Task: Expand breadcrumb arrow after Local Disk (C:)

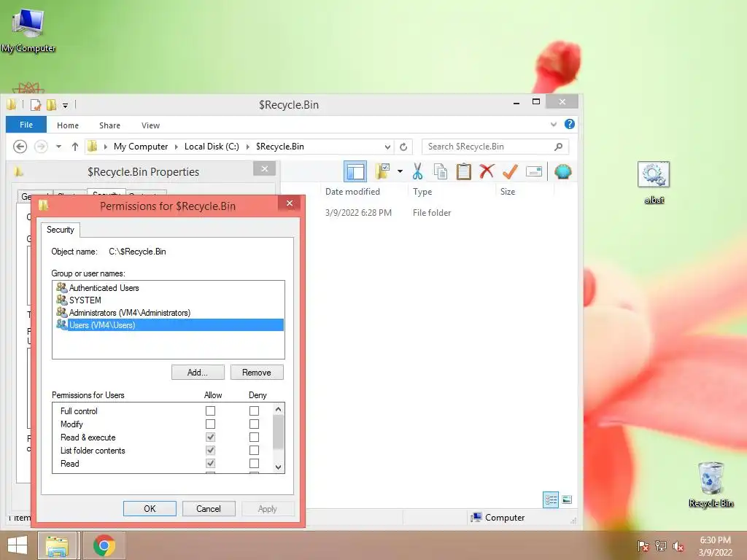Action: 248,147
